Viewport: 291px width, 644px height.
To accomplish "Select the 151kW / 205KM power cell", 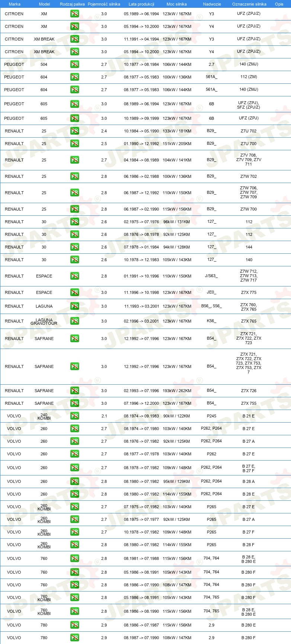I will point(177,144).
